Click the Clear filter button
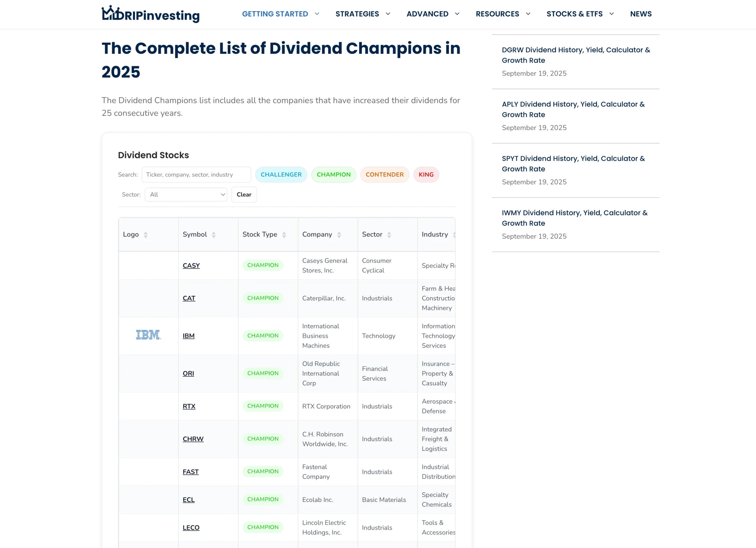Screen dimensions: 756x548 click(244, 194)
